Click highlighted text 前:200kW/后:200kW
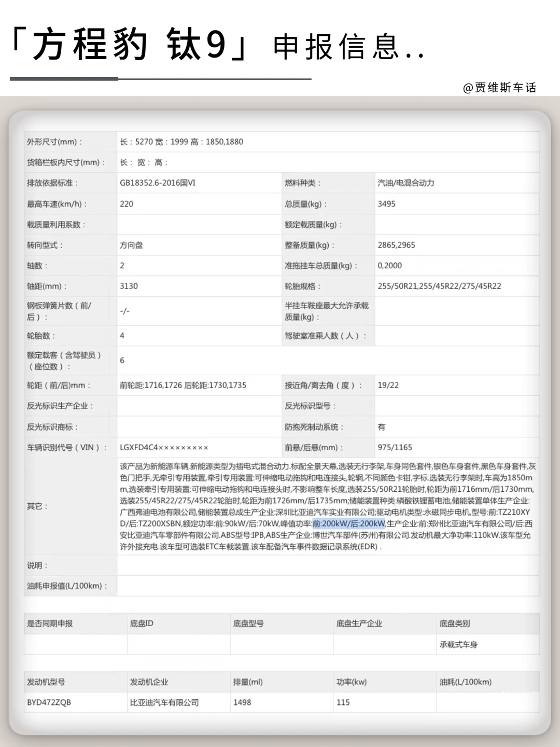This screenshot has width=560, height=747. pyautogui.click(x=348, y=523)
